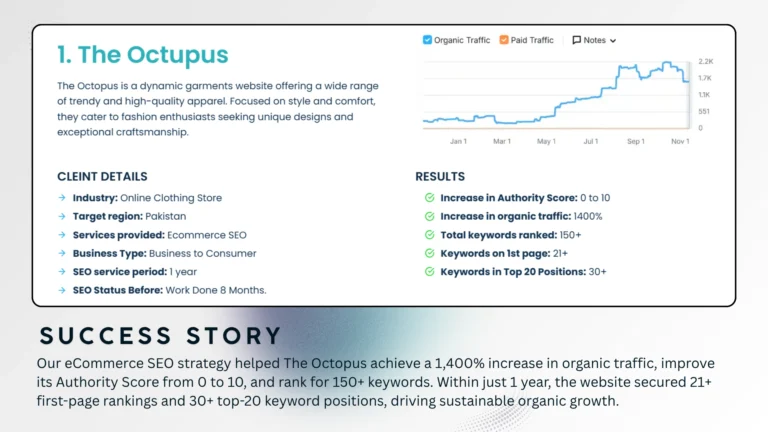Viewport: 768px width, 432px height.
Task: Click the 'May 1' chart axis label
Action: click(x=546, y=141)
